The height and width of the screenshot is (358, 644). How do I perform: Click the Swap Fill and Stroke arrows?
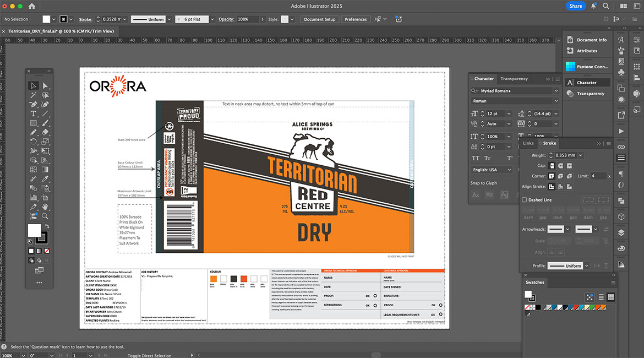pos(47,226)
